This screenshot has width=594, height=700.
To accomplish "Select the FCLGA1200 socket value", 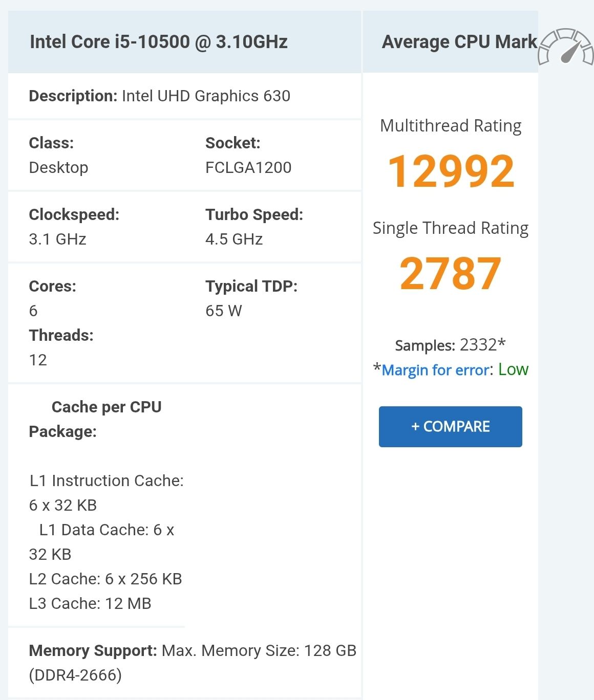I will tap(248, 167).
